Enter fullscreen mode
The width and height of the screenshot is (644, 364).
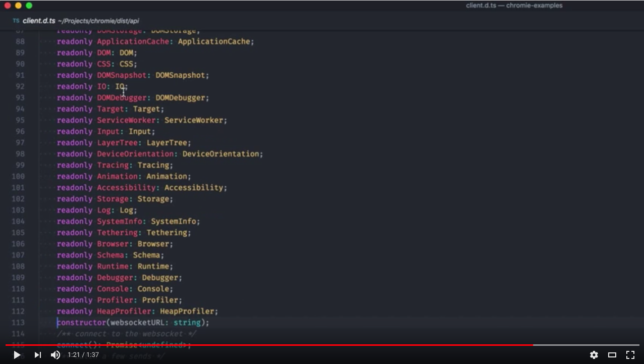pyautogui.click(x=630, y=355)
